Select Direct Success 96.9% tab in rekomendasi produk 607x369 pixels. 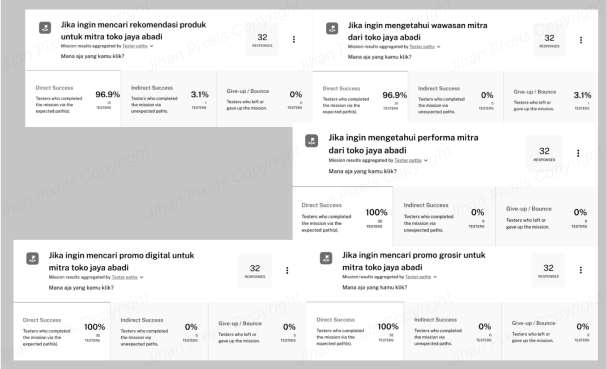tap(73, 99)
